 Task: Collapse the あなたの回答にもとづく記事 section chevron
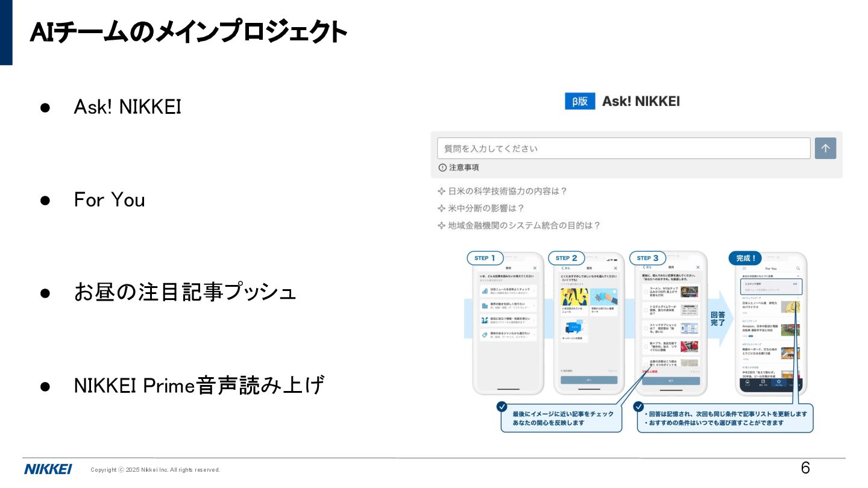[x=798, y=275]
